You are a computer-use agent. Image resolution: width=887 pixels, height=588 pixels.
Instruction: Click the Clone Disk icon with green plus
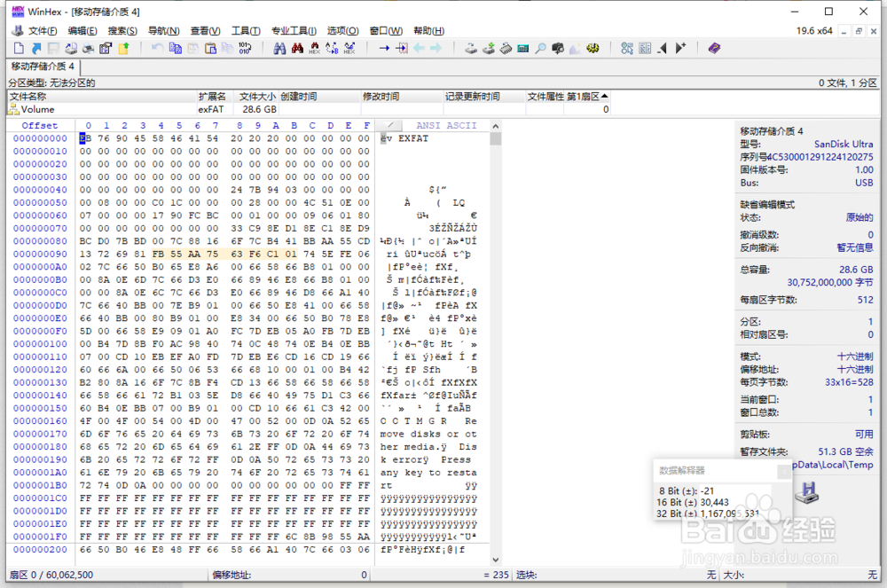(x=488, y=49)
